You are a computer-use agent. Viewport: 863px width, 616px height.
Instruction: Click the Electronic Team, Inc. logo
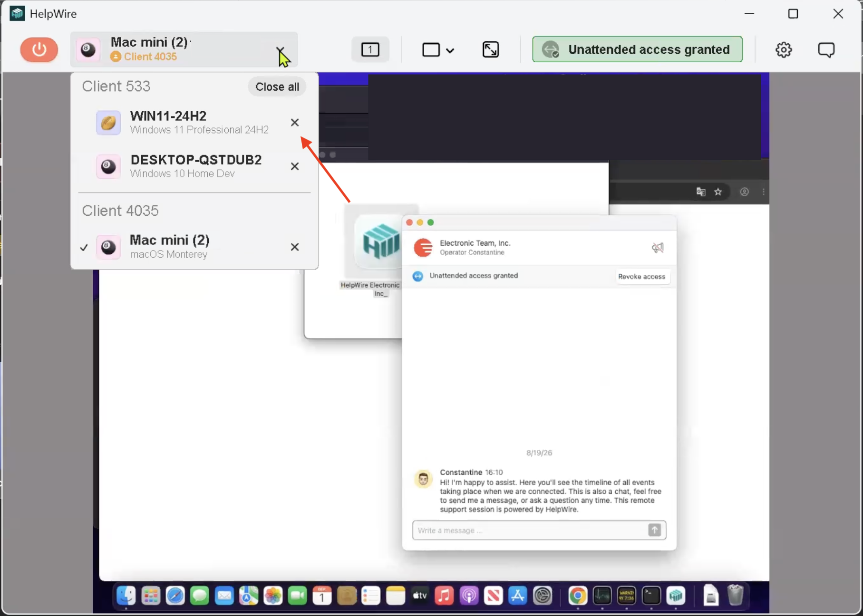(423, 248)
